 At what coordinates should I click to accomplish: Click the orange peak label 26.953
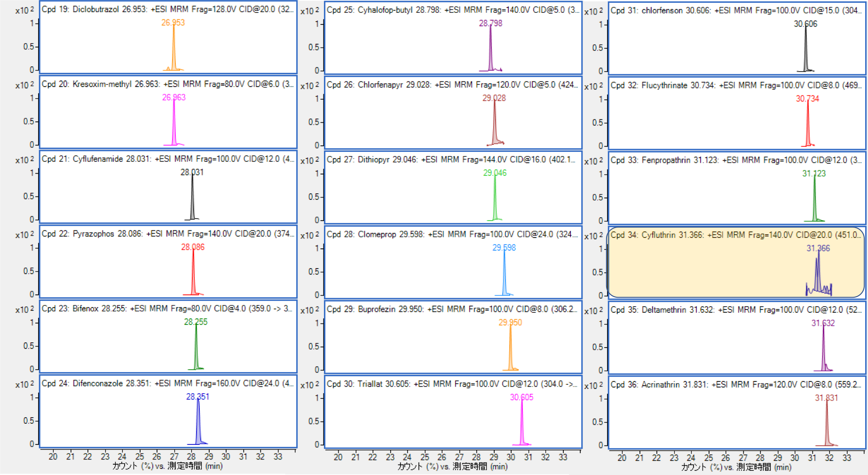[173, 23]
